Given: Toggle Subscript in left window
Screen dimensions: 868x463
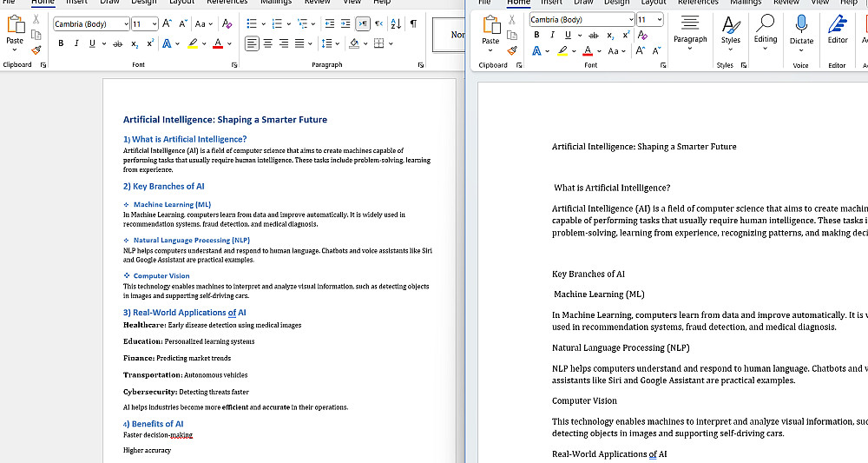Looking at the screenshot, I should click(135, 43).
